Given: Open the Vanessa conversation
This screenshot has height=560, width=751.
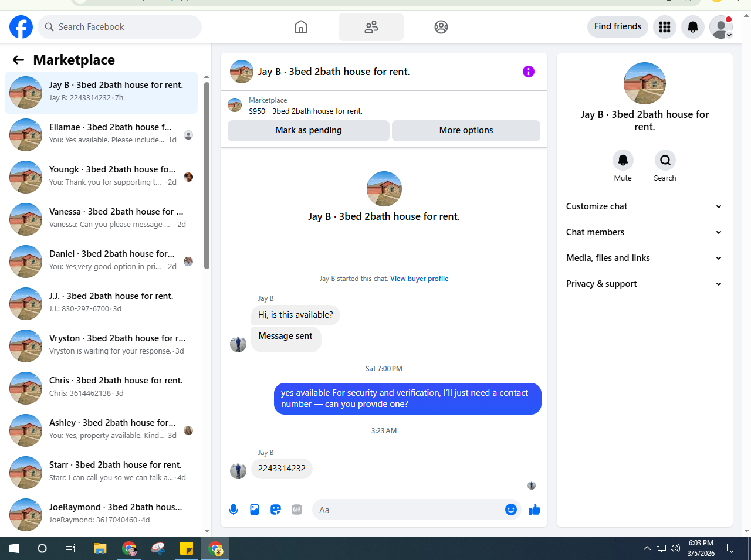Looking at the screenshot, I should coord(101,219).
